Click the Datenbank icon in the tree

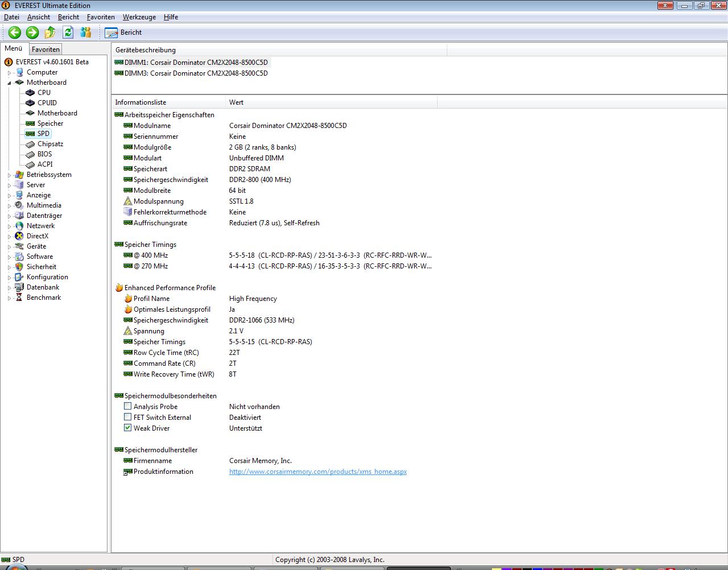pos(19,287)
